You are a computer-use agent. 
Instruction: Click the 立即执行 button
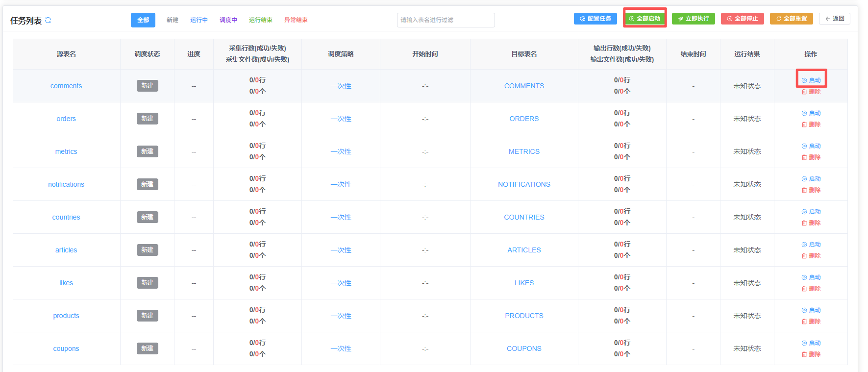pos(694,19)
